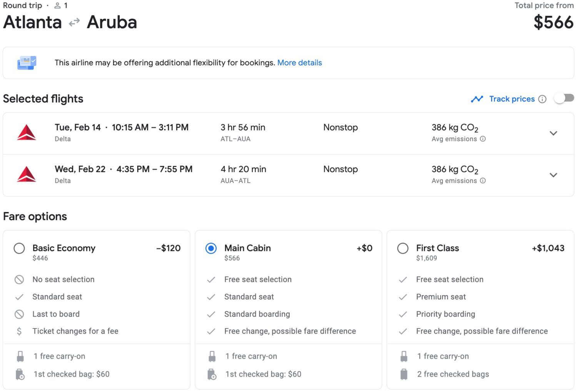Click the carry-on bag icon under Main Cabin
This screenshot has height=392, width=577.
point(212,356)
